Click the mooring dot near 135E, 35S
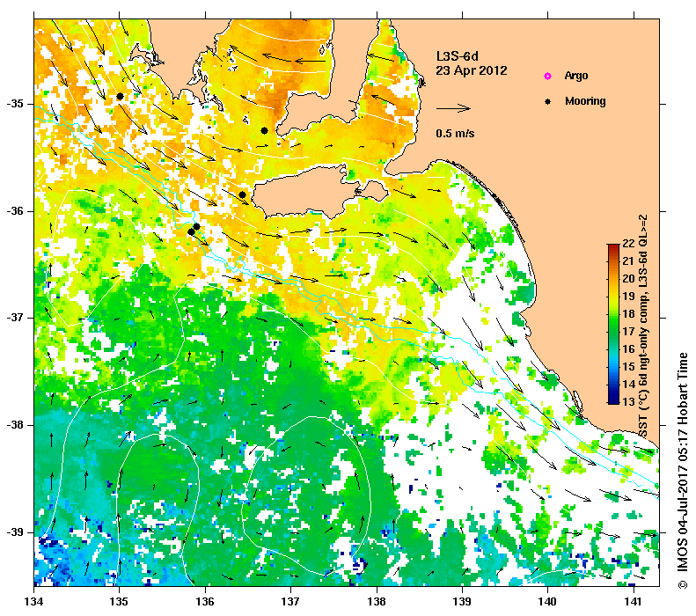696x616 pixels. pos(120,96)
